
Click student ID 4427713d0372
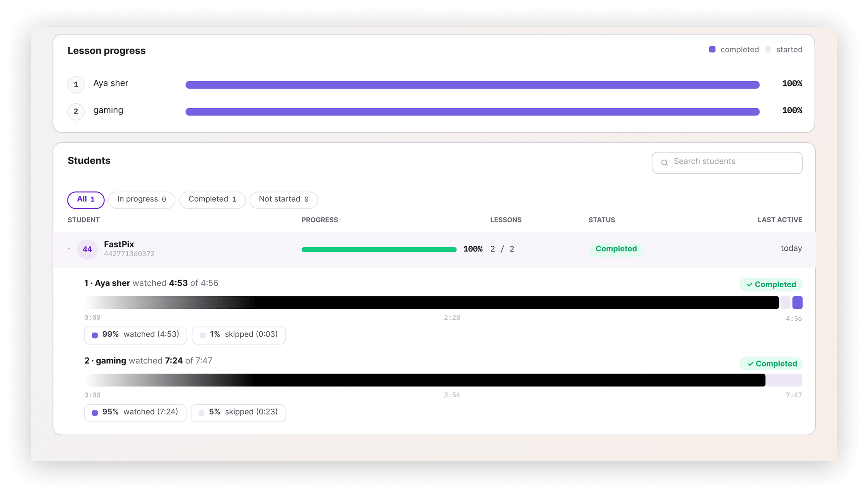(129, 254)
